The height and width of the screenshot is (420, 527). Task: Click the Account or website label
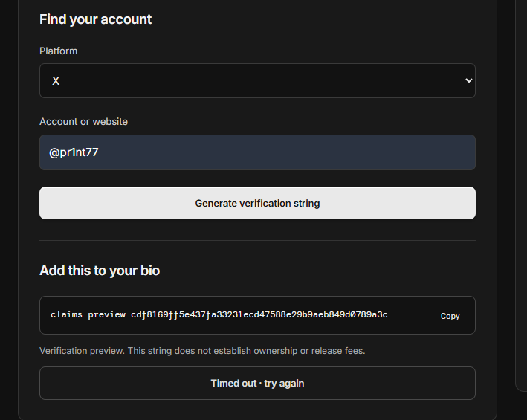pos(84,122)
